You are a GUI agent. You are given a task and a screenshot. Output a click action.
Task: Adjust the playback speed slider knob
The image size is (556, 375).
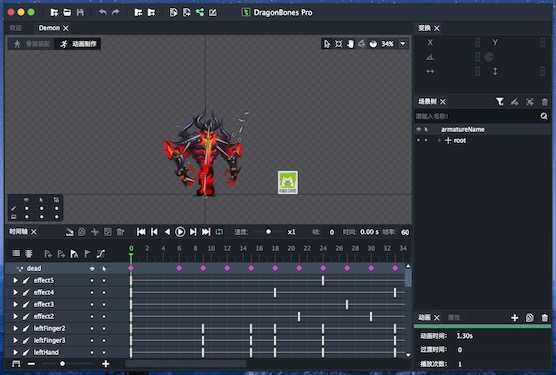point(268,231)
